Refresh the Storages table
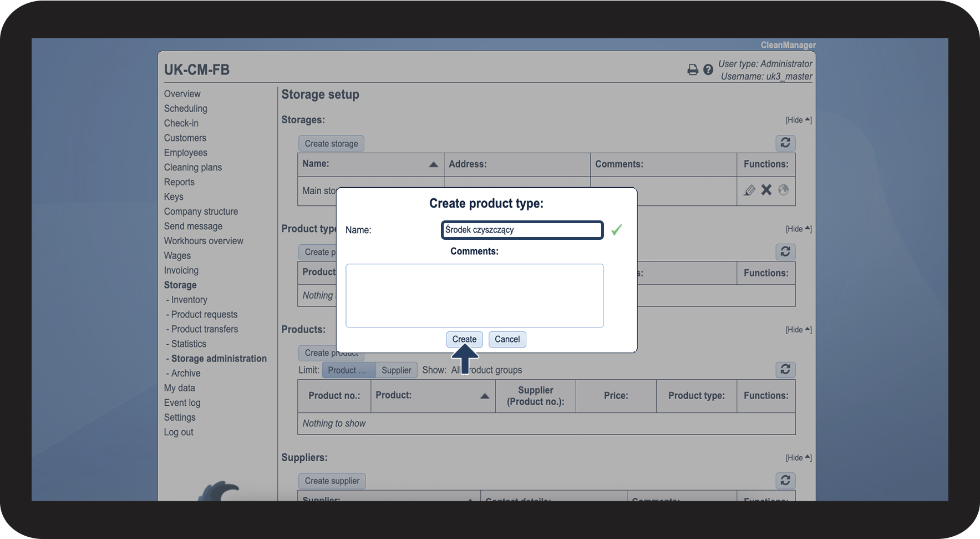The width and height of the screenshot is (980, 539). 785,143
